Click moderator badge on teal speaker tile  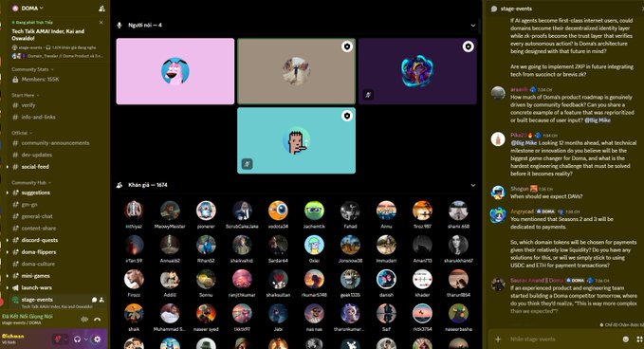point(347,116)
